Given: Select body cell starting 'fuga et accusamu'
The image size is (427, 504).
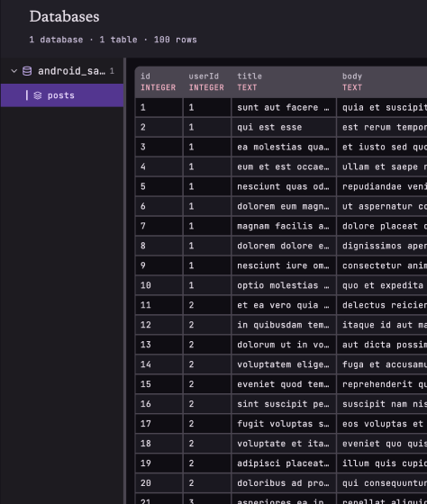Looking at the screenshot, I should pos(382,364).
